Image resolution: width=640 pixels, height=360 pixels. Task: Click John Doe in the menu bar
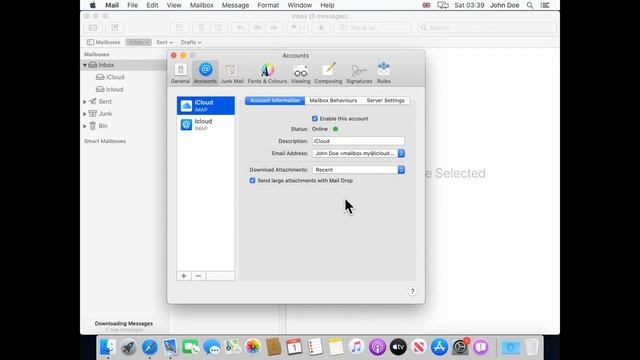click(504, 5)
